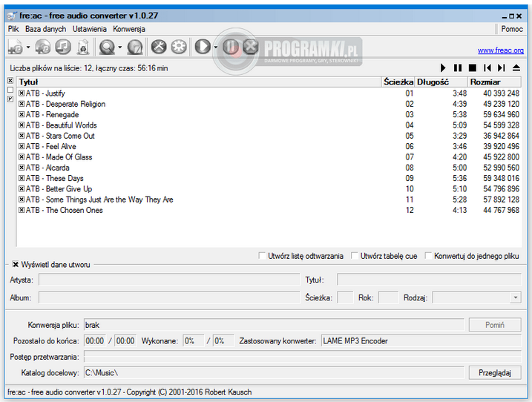
Task: Clear the joblist with the recycle icon
Action: click(x=83, y=47)
